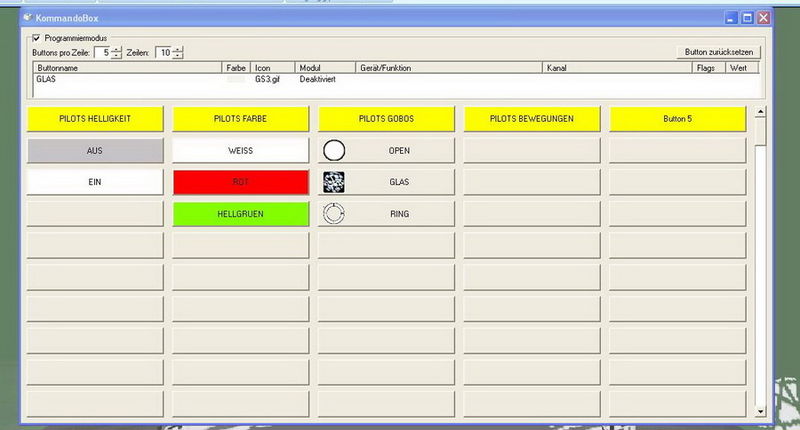Click the EIN brightness button
The height and width of the screenshot is (430, 800).
point(95,182)
